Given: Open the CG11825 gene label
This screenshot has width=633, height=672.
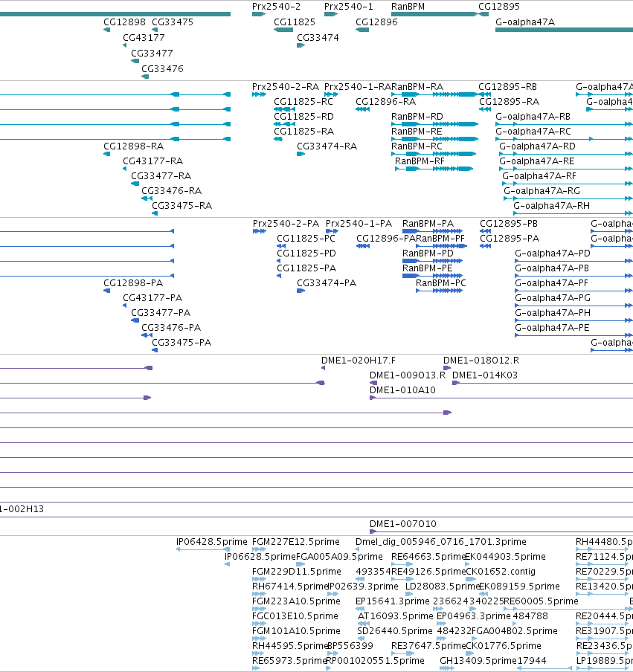Looking at the screenshot, I should pyautogui.click(x=295, y=22).
